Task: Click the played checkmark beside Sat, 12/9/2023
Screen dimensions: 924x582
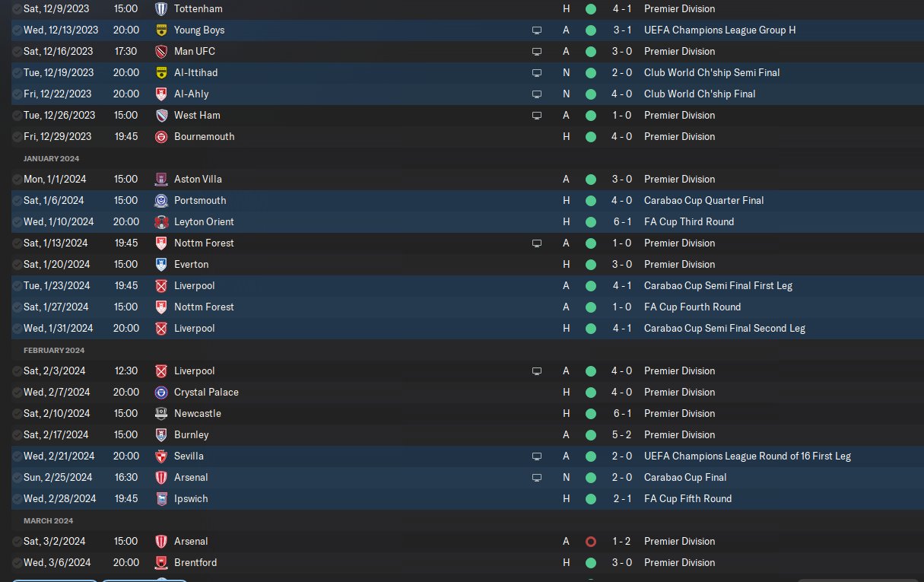Action: 17,9
